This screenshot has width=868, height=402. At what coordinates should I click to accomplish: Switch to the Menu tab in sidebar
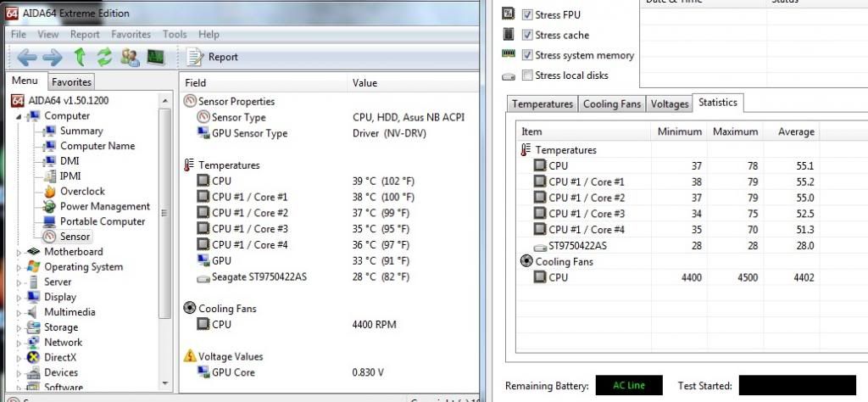pyautogui.click(x=25, y=81)
